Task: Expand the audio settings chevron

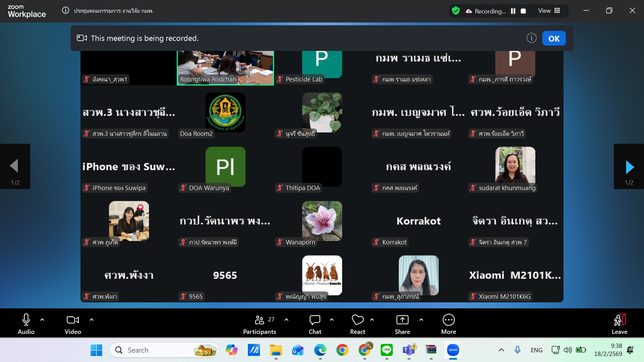Action: pos(42,320)
